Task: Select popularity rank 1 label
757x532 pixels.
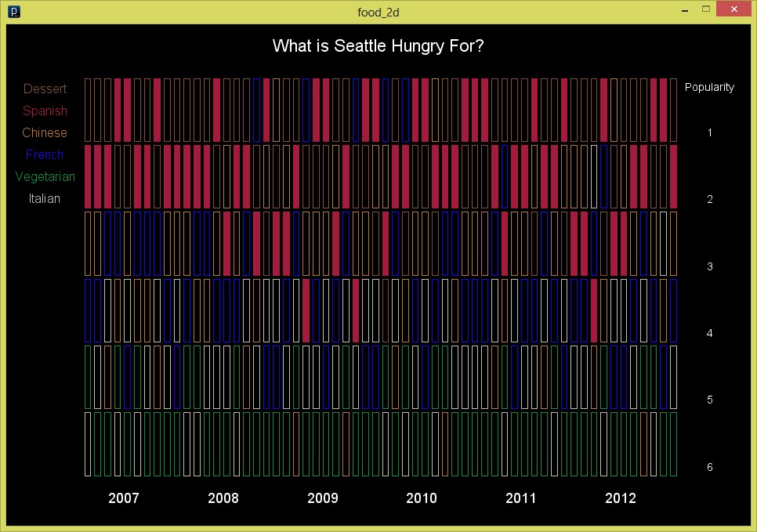Action: [x=710, y=133]
